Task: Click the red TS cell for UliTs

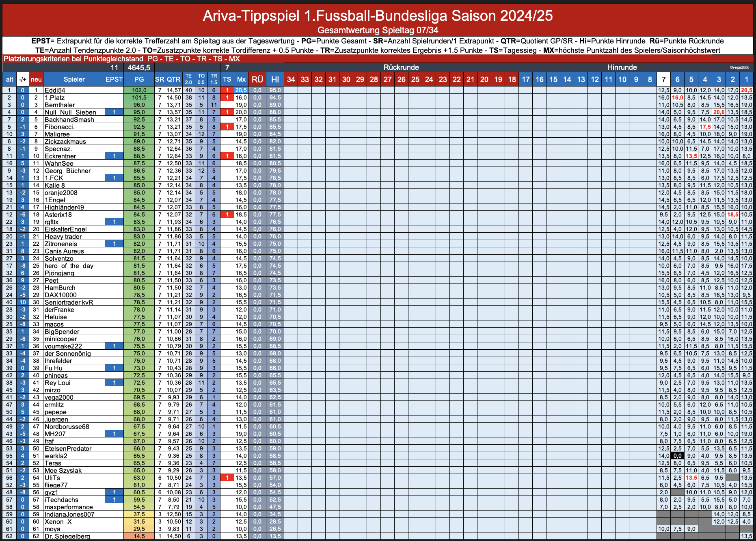Action: 227,478
